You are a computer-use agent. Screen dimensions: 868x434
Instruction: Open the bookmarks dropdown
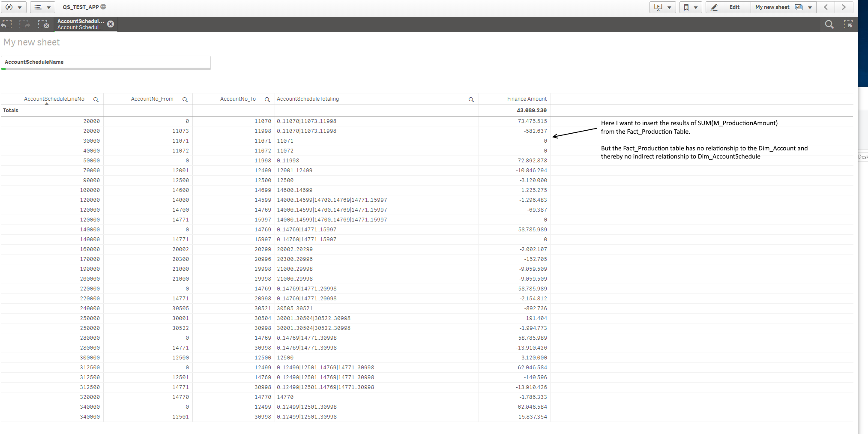690,7
